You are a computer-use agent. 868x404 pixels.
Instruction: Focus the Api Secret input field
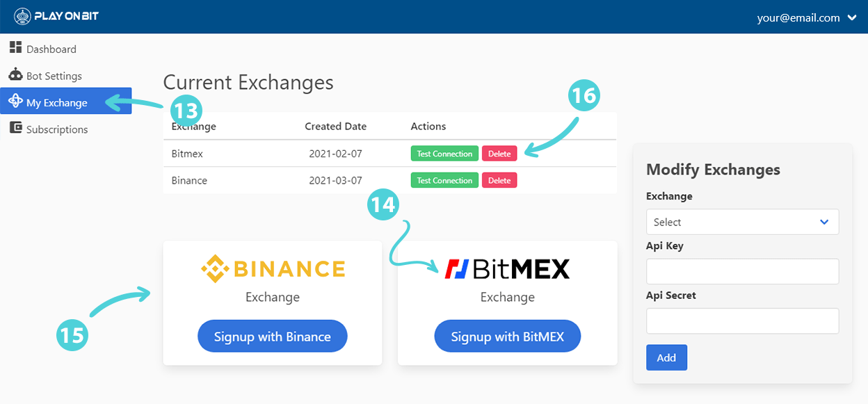click(742, 321)
